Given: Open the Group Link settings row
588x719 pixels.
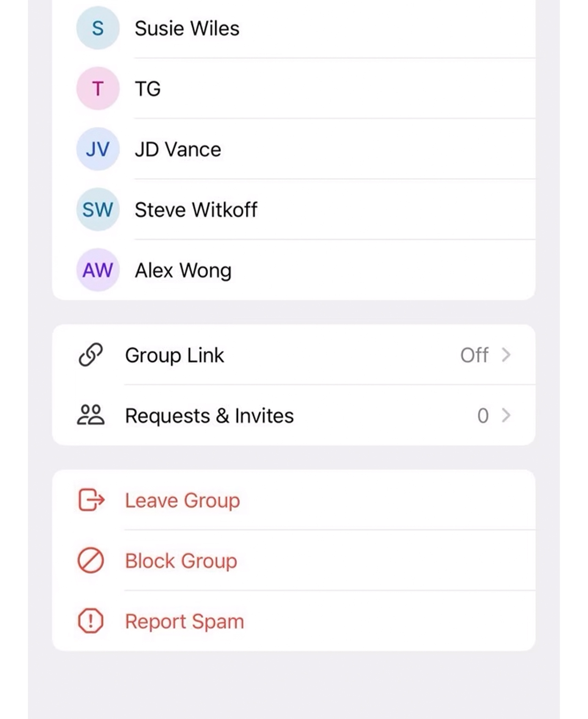Looking at the screenshot, I should tap(174, 355).
